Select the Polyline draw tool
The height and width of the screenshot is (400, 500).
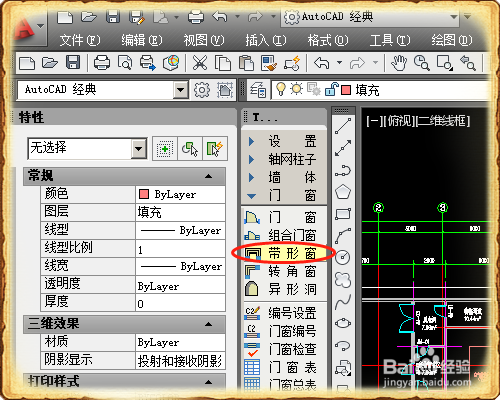point(343,170)
